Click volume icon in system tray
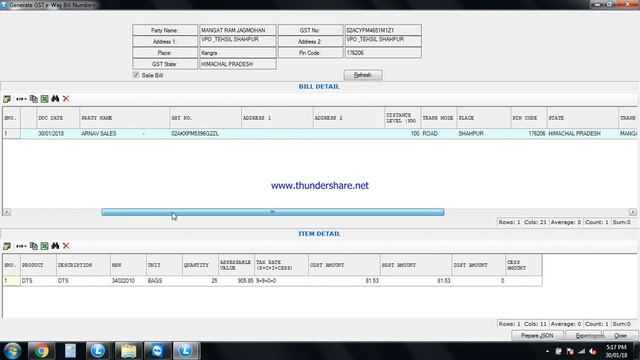This screenshot has width=640, height=360. pos(593,351)
